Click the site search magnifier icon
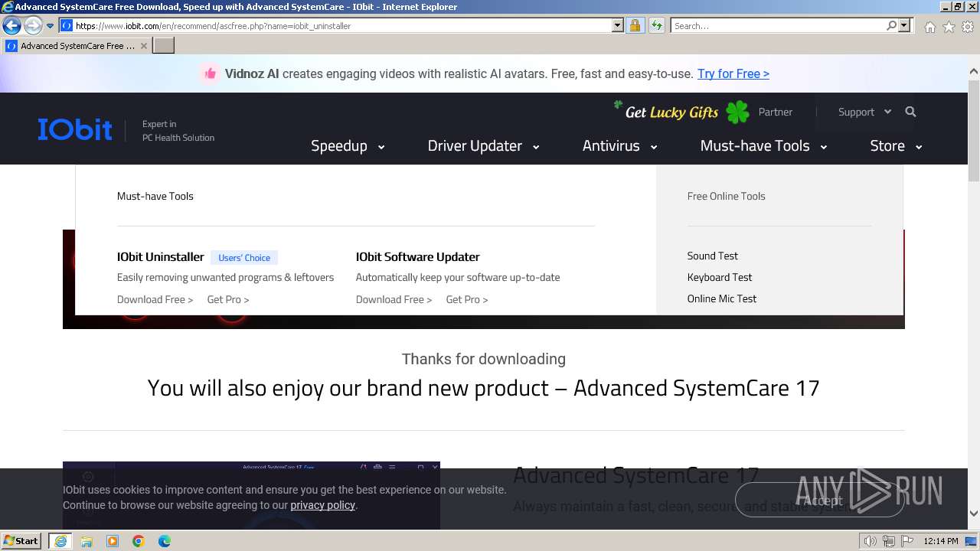Image resolution: width=980 pixels, height=551 pixels. (x=910, y=112)
